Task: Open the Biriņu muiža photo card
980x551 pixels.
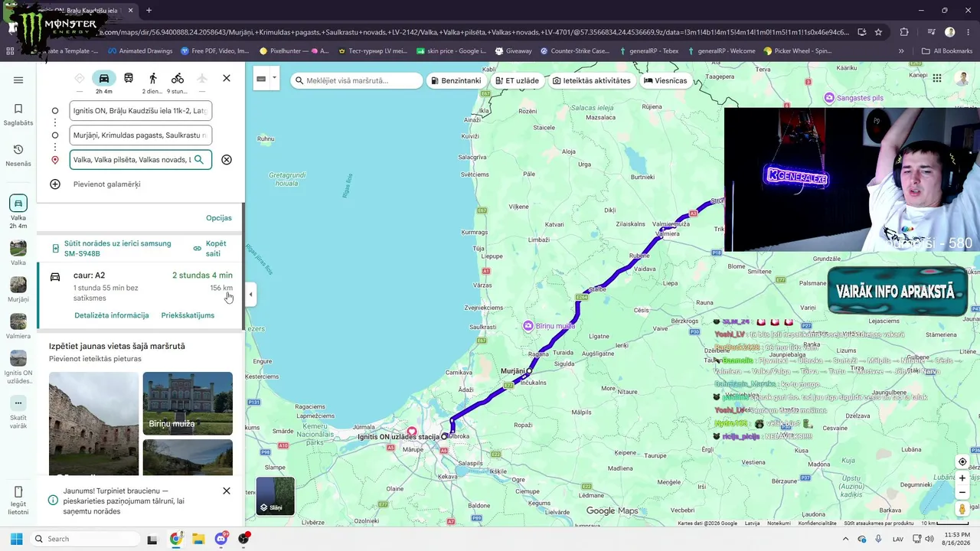Action: click(x=188, y=403)
